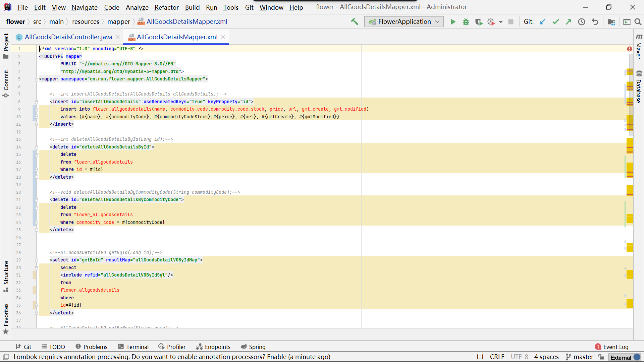This screenshot has width=644, height=362.
Task: Close the AllGoodsDetailsController.java tab
Action: 118,37
